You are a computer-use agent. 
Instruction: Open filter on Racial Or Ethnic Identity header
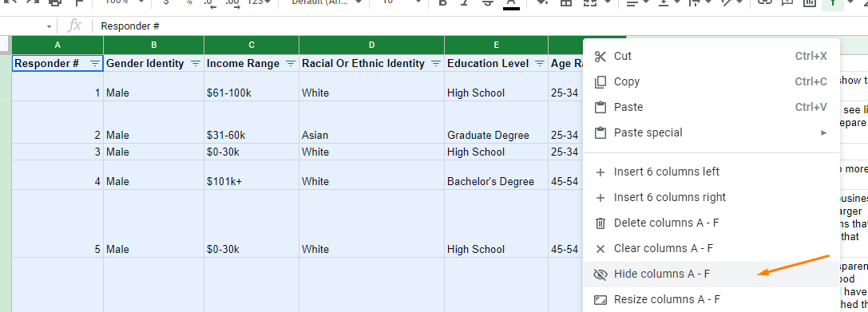pos(436,64)
